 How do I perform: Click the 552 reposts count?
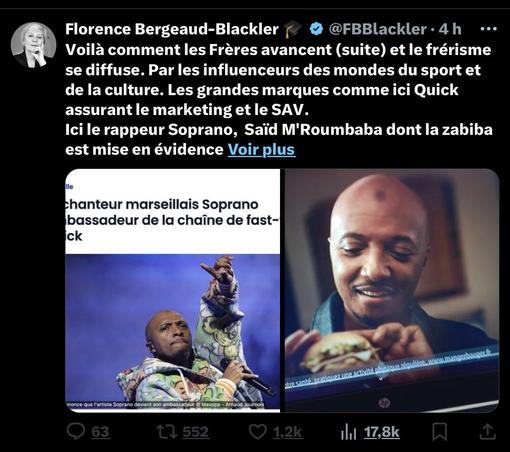(195, 432)
